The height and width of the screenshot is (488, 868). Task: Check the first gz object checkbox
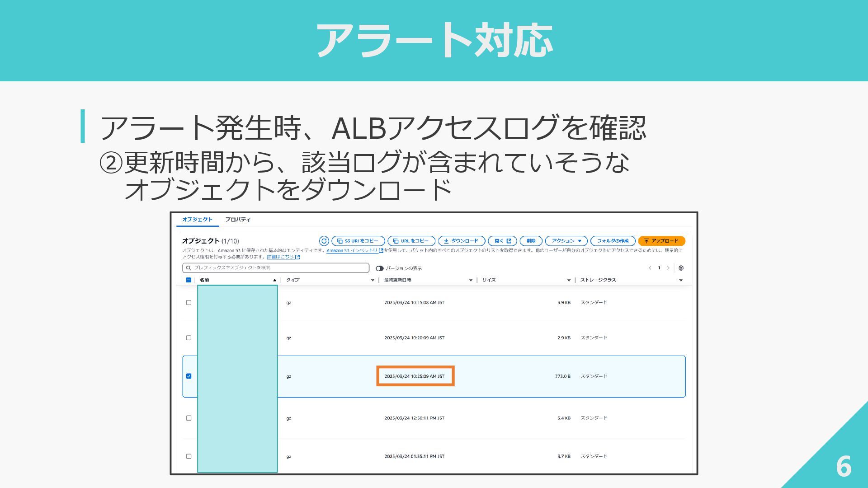click(x=189, y=303)
